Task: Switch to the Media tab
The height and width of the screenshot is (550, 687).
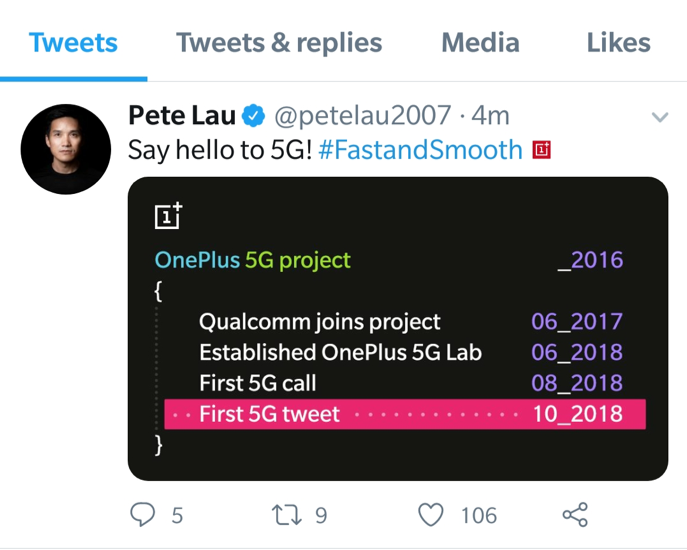Action: (480, 43)
